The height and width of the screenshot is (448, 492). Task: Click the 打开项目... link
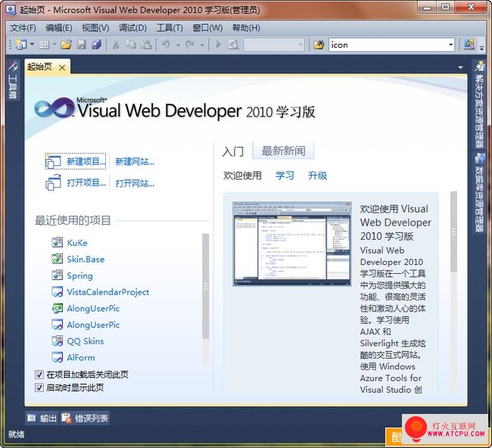[x=86, y=183]
